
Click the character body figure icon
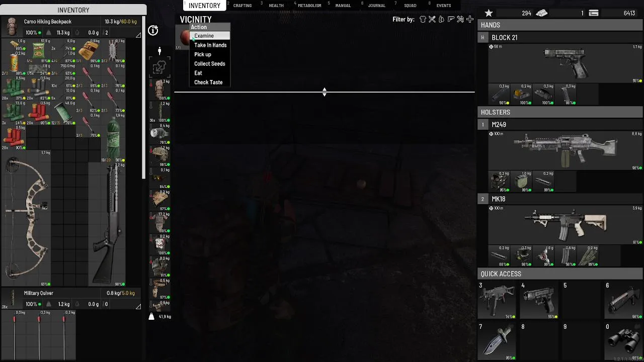click(x=159, y=51)
